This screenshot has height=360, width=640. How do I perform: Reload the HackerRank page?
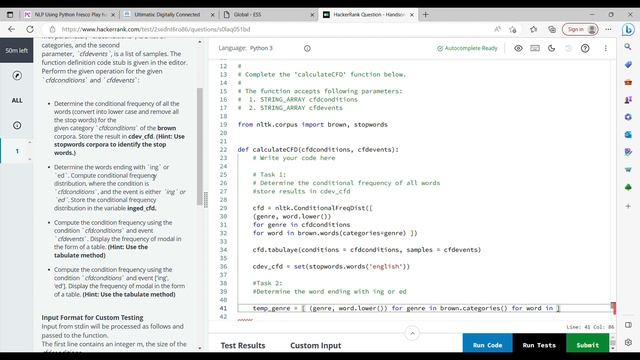30,29
